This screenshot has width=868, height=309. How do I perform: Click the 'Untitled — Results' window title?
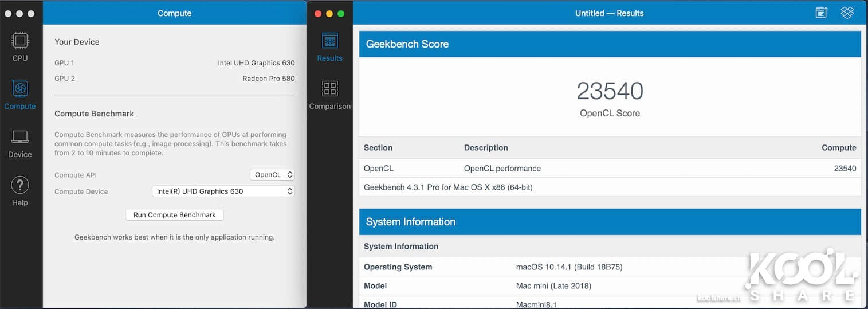coord(610,13)
